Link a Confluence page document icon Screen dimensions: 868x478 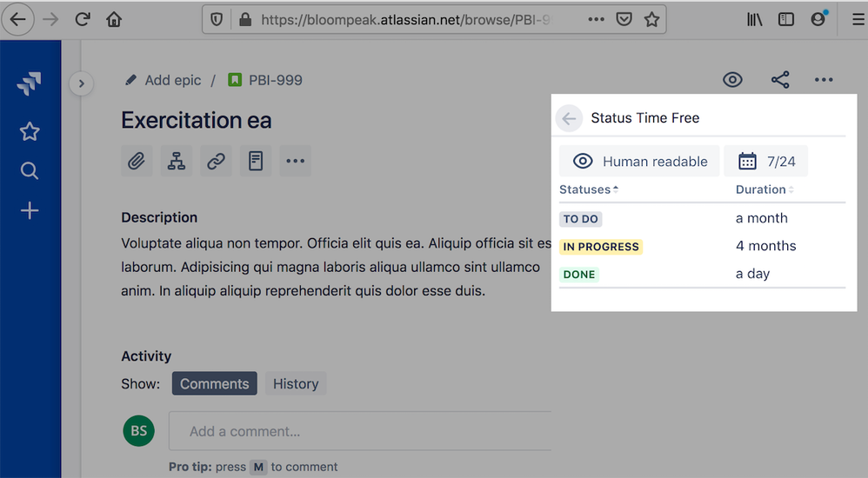(256, 161)
